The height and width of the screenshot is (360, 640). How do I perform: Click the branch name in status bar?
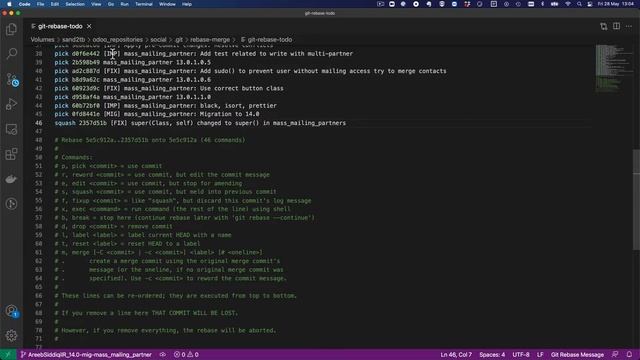click(x=86, y=355)
